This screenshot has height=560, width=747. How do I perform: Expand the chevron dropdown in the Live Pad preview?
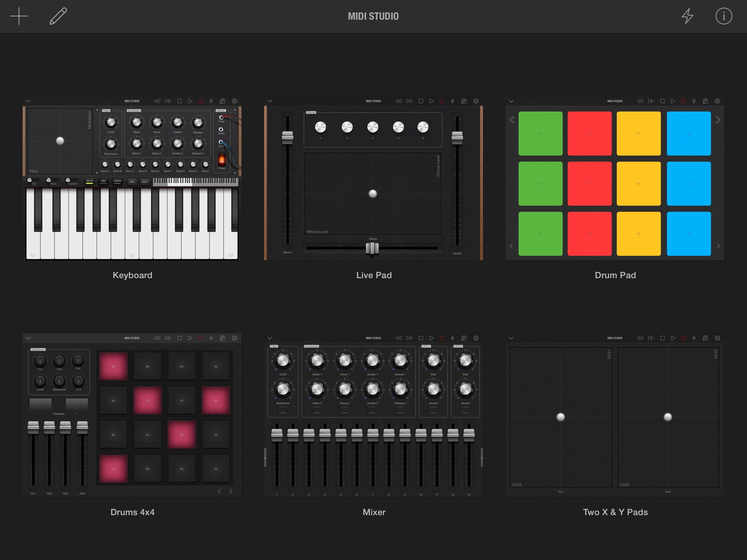click(x=270, y=101)
